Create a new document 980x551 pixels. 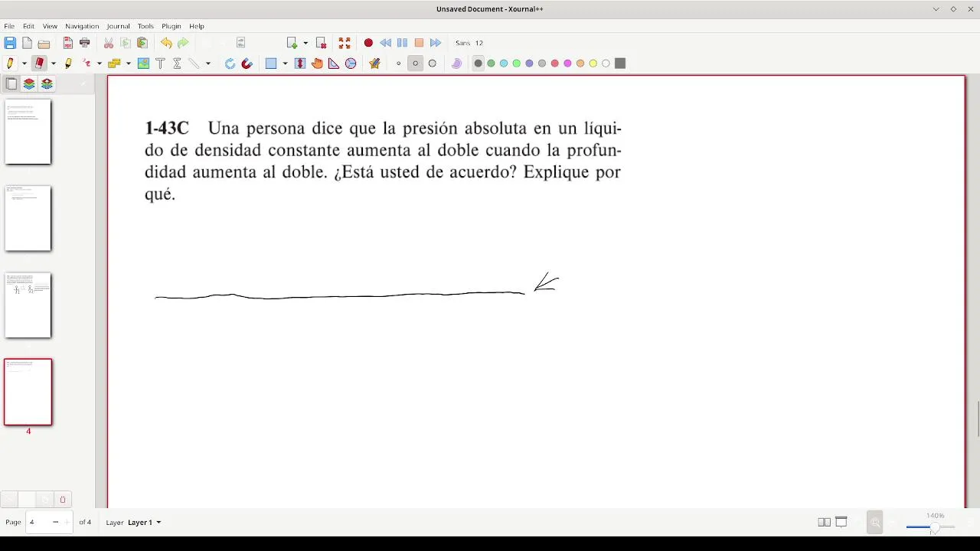click(27, 43)
